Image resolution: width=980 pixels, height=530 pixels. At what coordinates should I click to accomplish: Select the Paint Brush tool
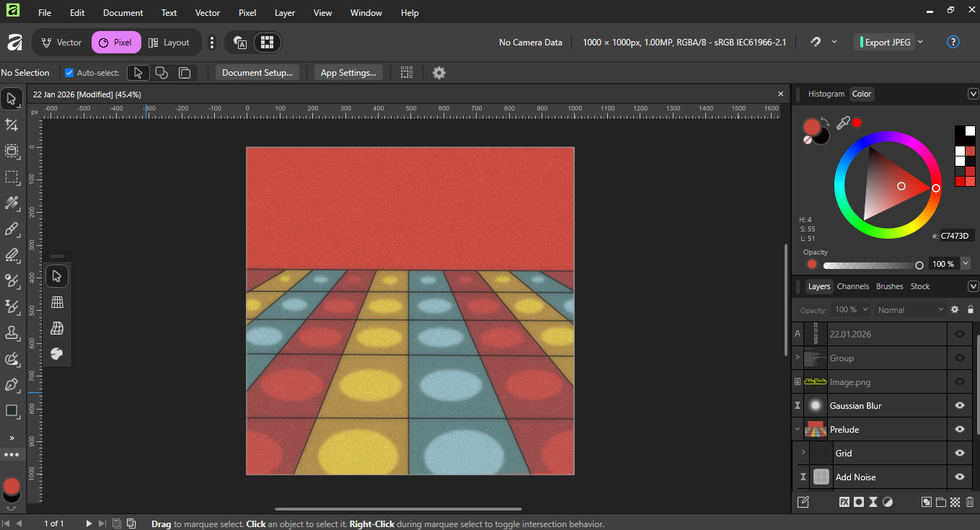[x=12, y=229]
